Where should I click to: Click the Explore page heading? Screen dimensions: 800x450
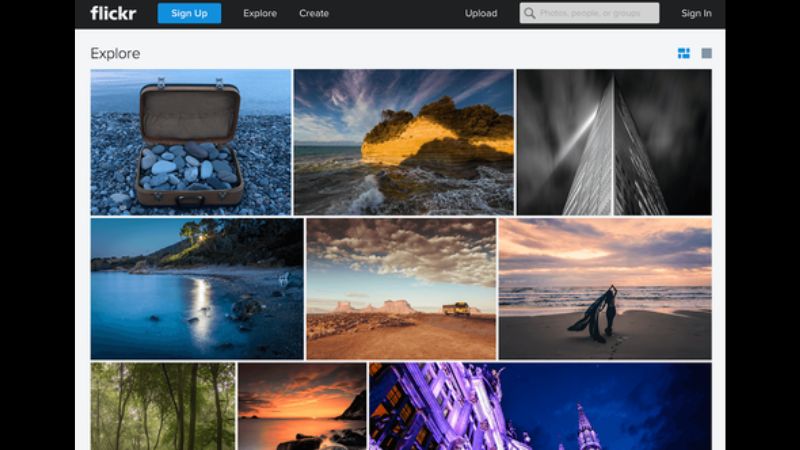(x=115, y=53)
